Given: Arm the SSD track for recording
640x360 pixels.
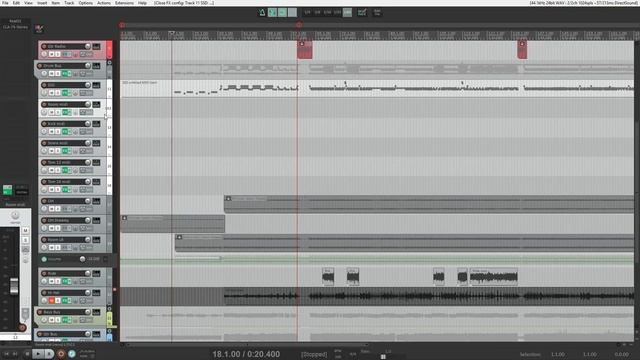Looking at the screenshot, I should click(44, 85).
